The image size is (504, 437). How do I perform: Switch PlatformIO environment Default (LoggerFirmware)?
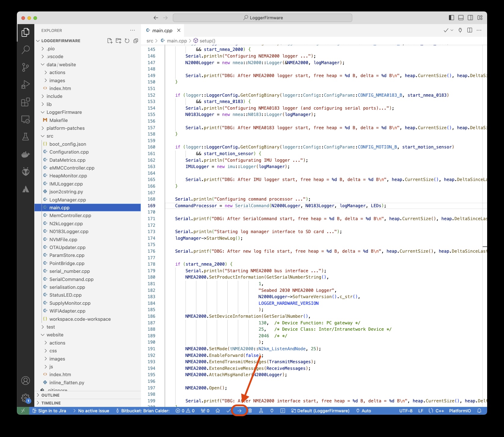[x=320, y=411]
